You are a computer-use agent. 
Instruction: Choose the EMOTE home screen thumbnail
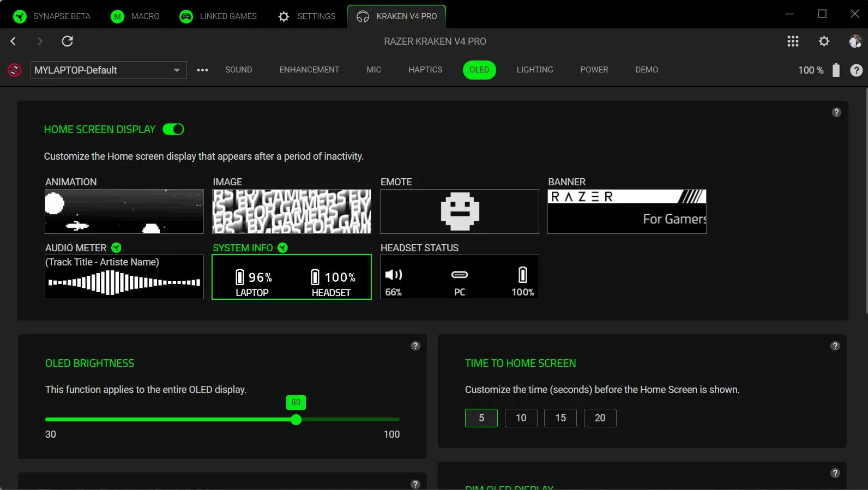point(459,211)
